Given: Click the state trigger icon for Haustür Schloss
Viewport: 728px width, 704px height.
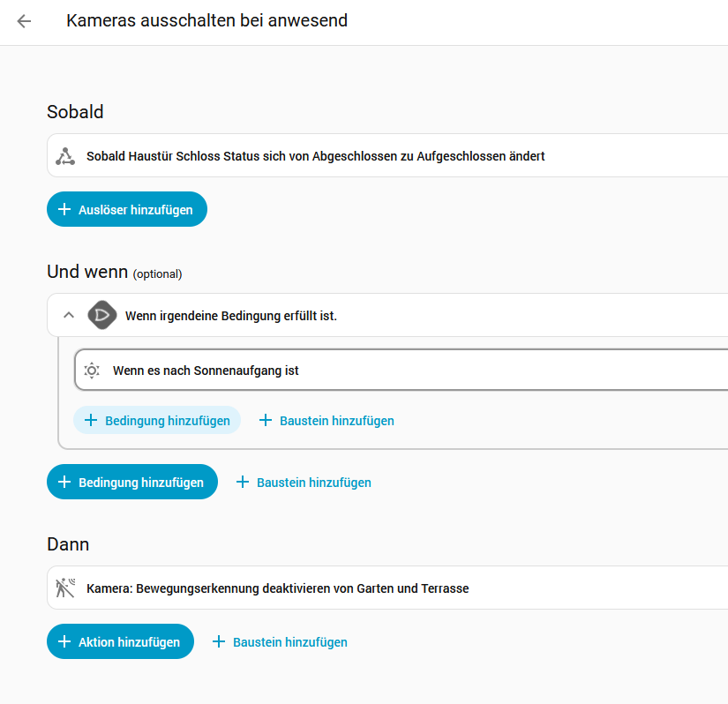Looking at the screenshot, I should (65, 156).
